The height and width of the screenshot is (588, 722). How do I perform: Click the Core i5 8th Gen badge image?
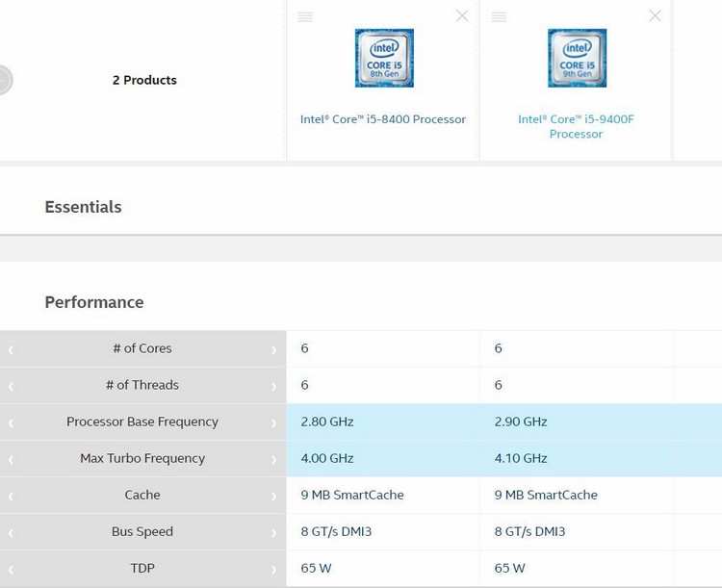tap(384, 58)
